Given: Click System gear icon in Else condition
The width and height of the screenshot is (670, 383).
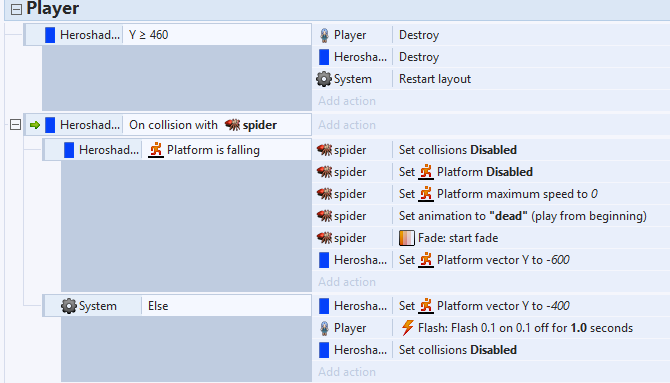Looking at the screenshot, I should (x=69, y=306).
